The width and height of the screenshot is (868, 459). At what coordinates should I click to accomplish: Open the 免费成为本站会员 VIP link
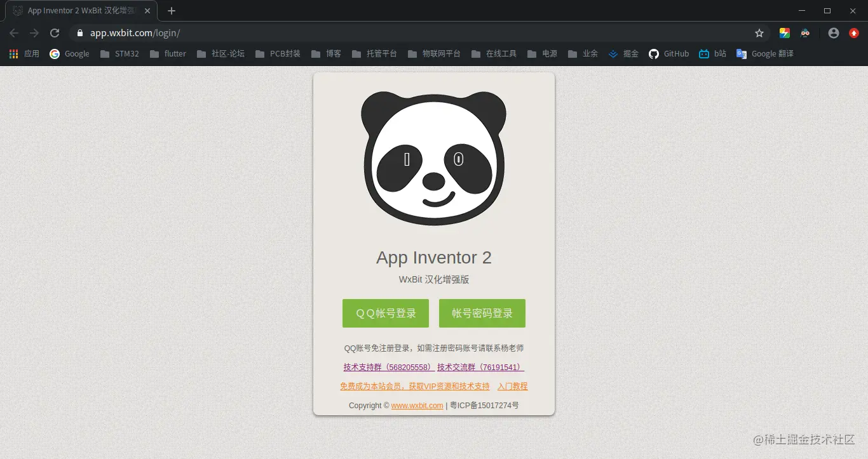tap(415, 387)
